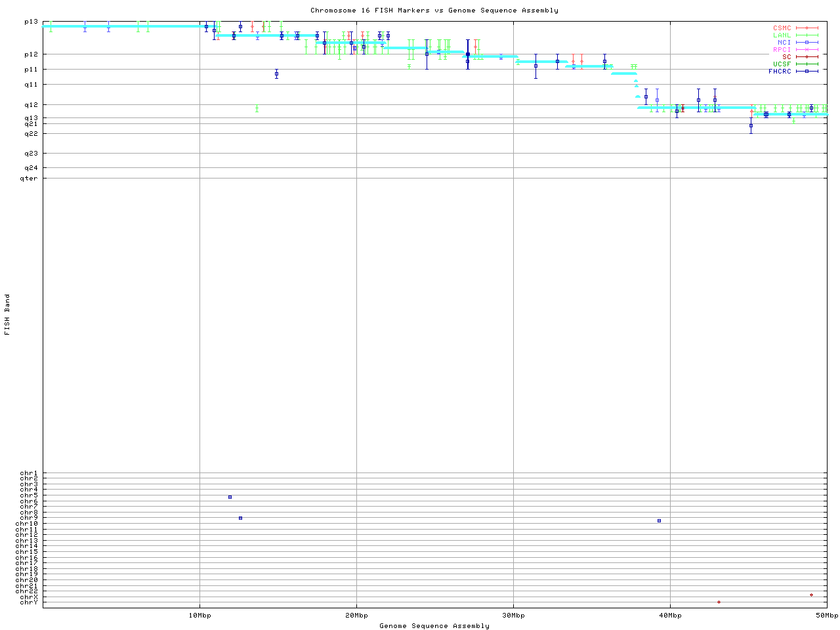This screenshot has height=630, width=840.
Task: Select the red marker on the chrX row
Action: 811,595
